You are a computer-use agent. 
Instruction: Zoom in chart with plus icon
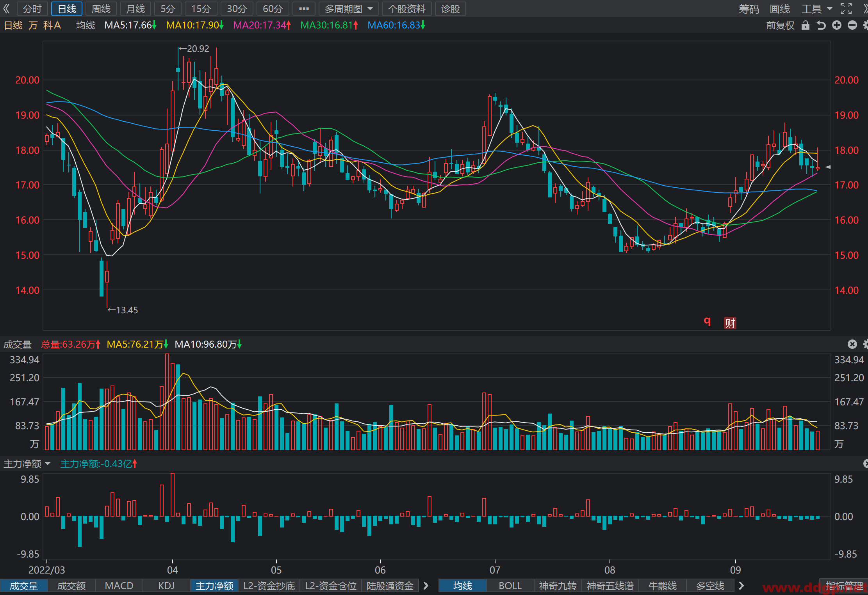coord(837,25)
